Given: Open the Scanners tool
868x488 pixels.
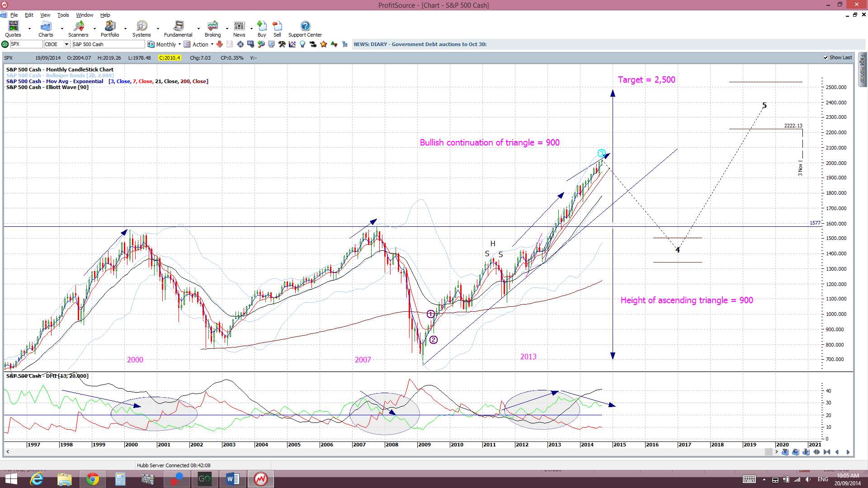Looking at the screenshot, I should pyautogui.click(x=78, y=29).
